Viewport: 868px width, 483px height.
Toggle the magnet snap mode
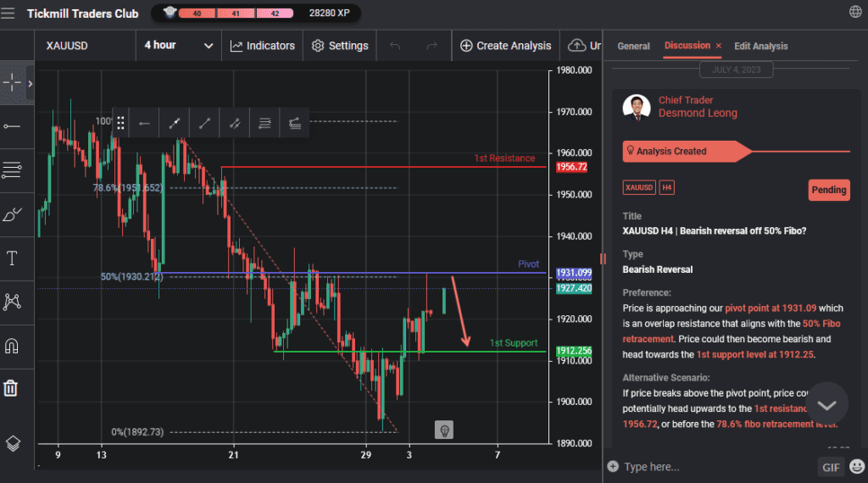pyautogui.click(x=12, y=346)
